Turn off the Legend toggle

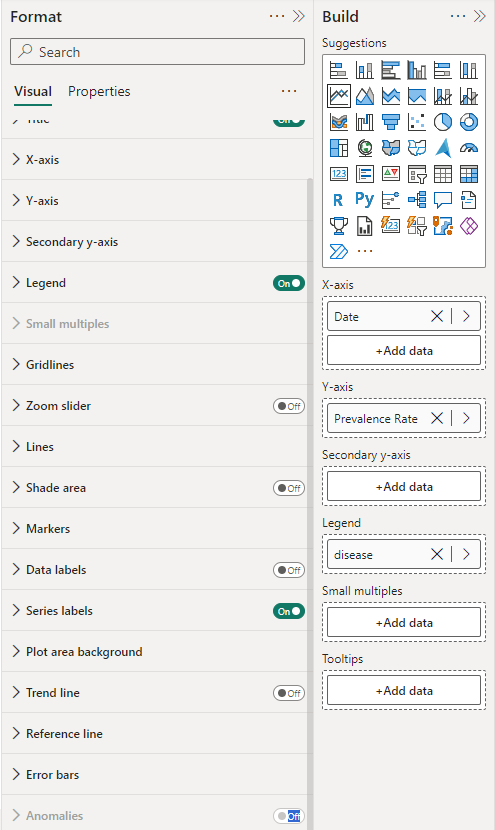tap(289, 283)
